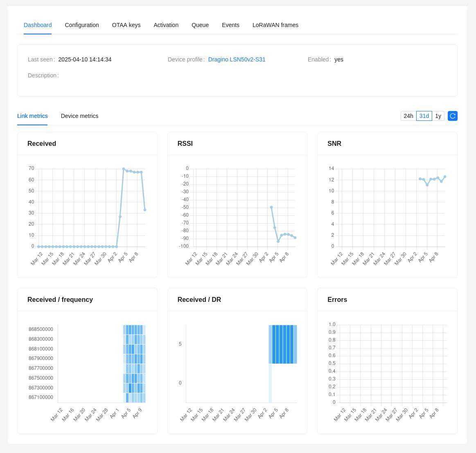Viewport: 476px width, 453px height.
Task: Click the 867100000 frequency axis label
Action: click(x=41, y=397)
